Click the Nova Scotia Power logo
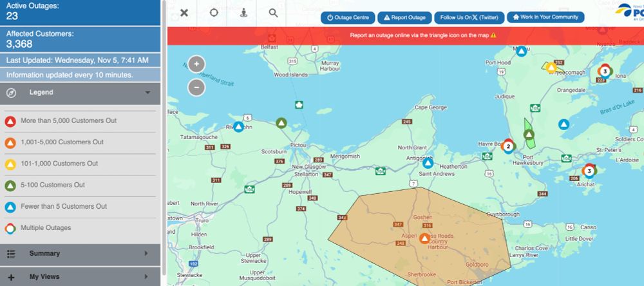Image resolution: width=644 pixels, height=286 pixels. 629,11
